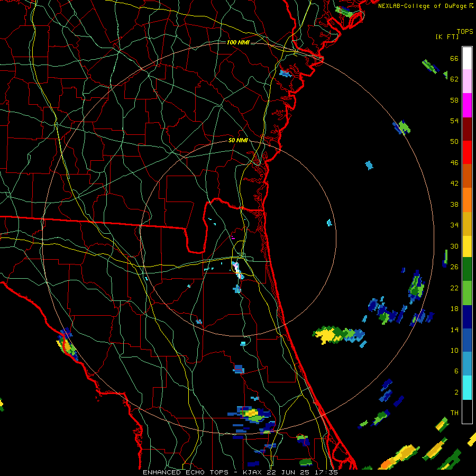Pick the dark orange 42-46 kft swatch
The image size is (476, 476).
[x=467, y=176]
